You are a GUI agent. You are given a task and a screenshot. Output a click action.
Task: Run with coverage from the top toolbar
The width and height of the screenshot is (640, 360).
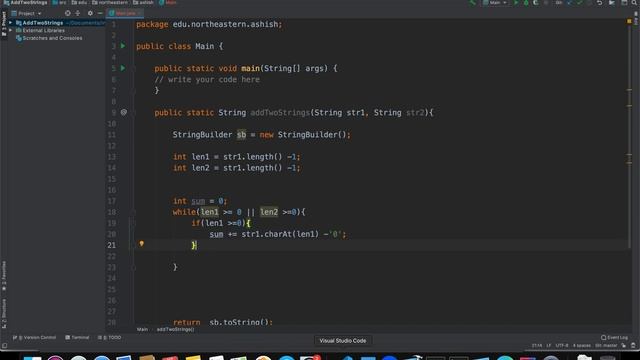(x=536, y=3)
